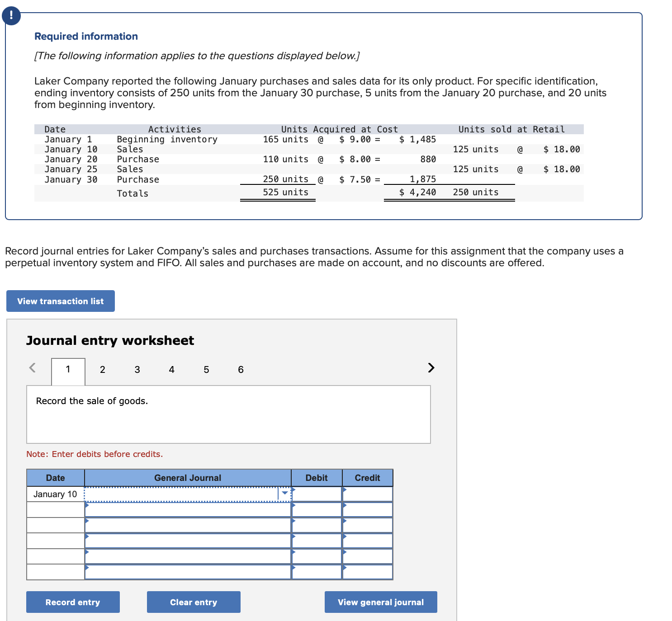
Task: Click the Required information heading
Action: [x=86, y=36]
